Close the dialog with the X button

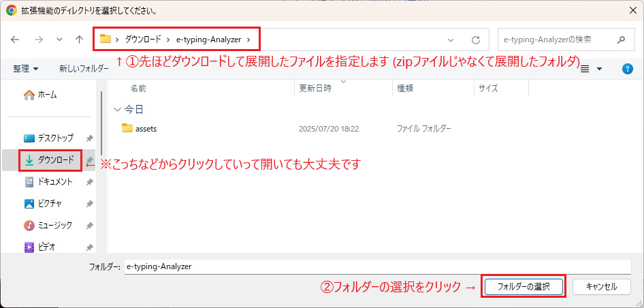coord(633,11)
